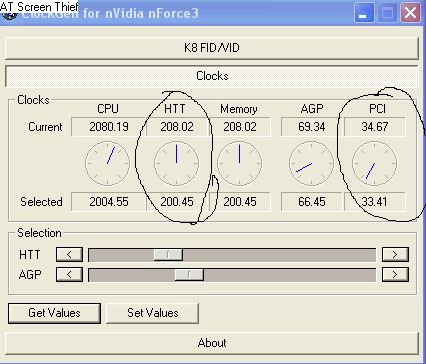Open the K8 FID/VID section

pos(212,48)
